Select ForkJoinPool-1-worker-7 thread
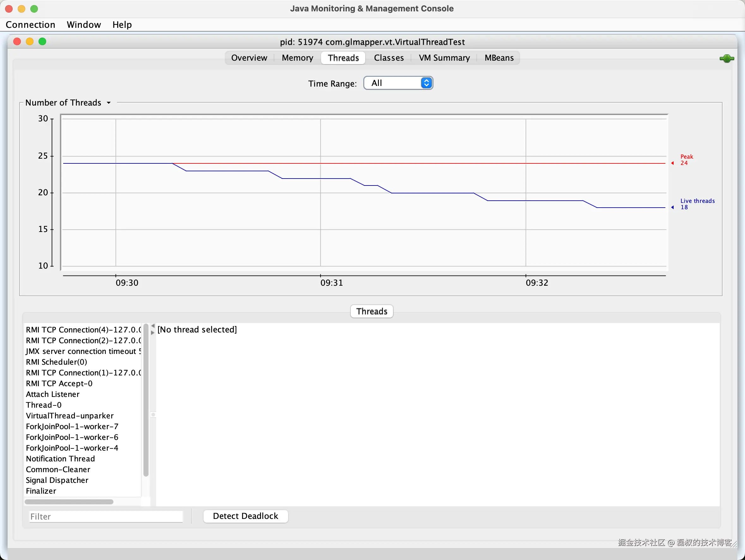This screenshot has height=560, width=745. click(x=72, y=426)
